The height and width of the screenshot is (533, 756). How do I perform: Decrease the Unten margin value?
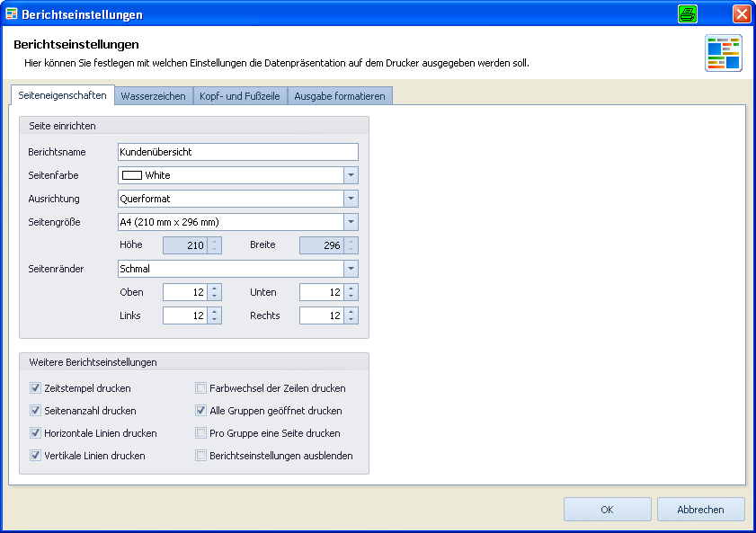click(x=351, y=296)
